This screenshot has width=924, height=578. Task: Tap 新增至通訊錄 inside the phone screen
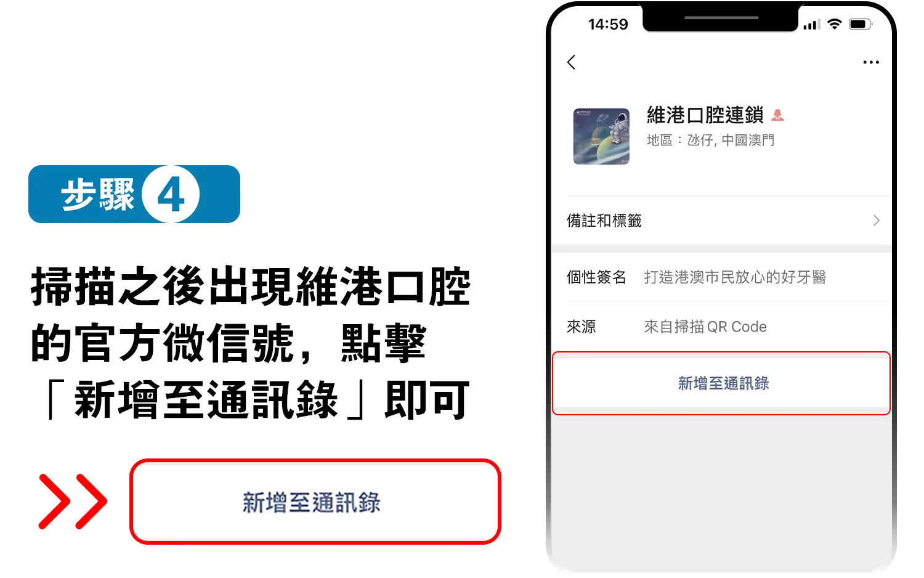click(721, 383)
